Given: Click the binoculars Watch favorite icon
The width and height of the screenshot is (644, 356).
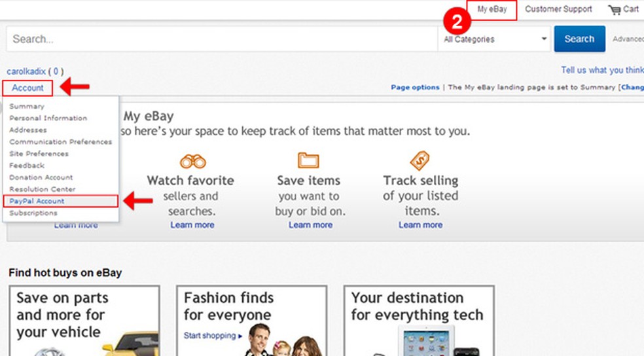Looking at the screenshot, I should (x=192, y=161).
